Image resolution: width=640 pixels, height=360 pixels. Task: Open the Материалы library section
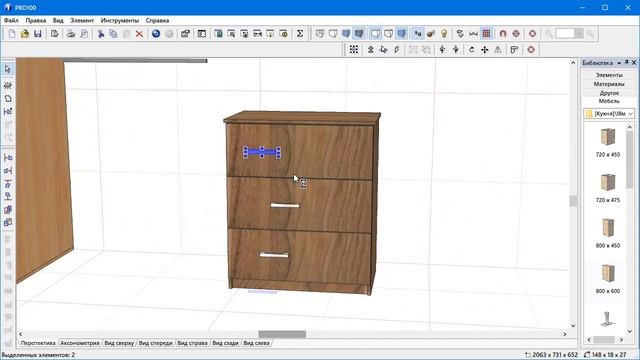(x=609, y=84)
